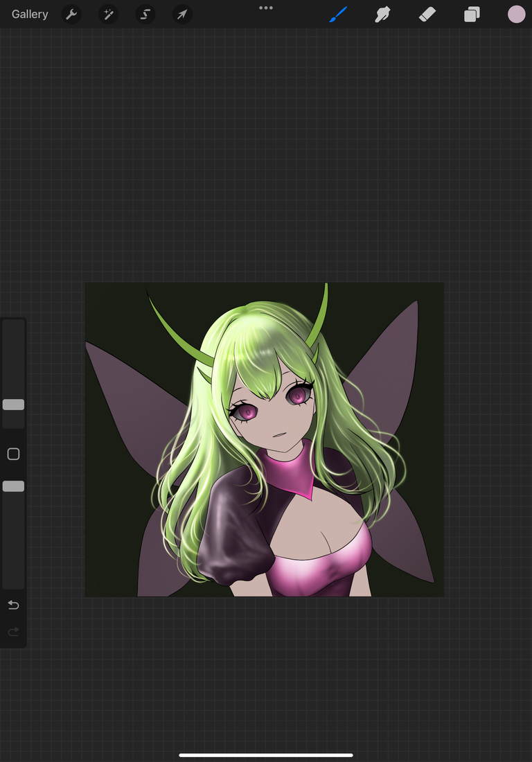Open the active color picker swatch
Viewport: 532px width, 762px height.
517,14
